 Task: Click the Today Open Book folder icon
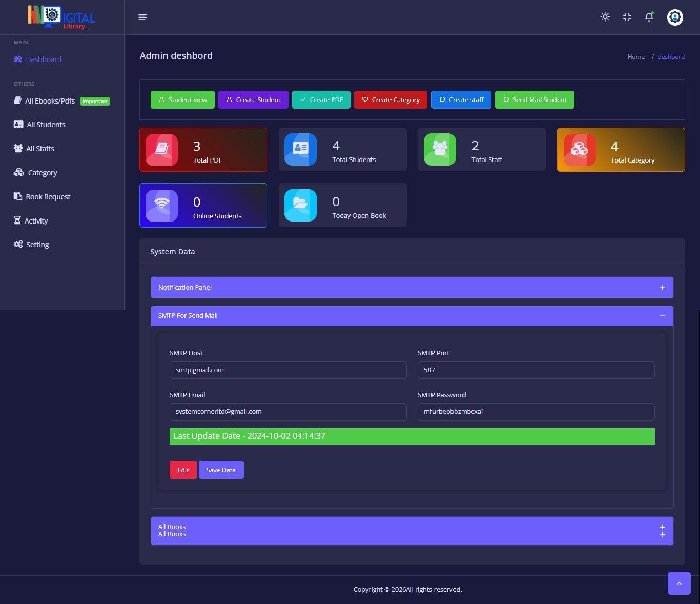click(300, 205)
